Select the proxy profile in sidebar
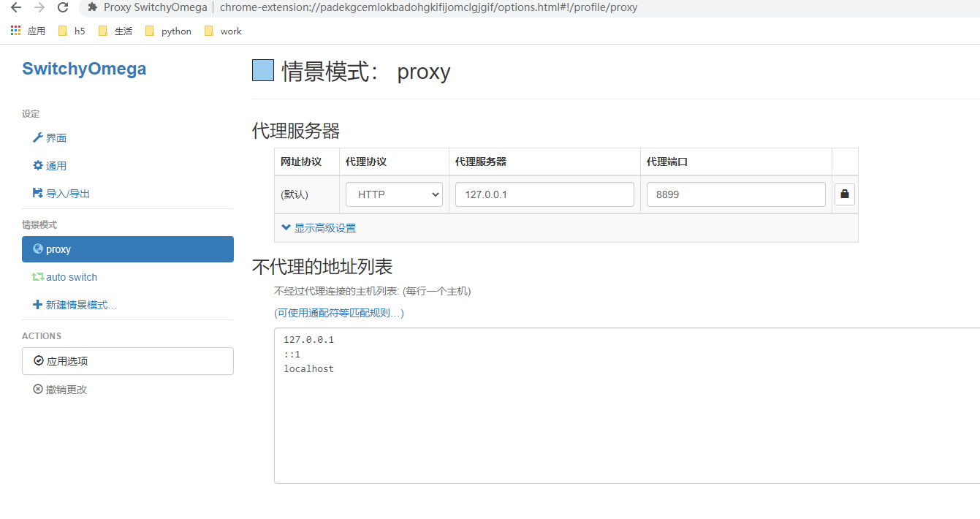 click(128, 249)
